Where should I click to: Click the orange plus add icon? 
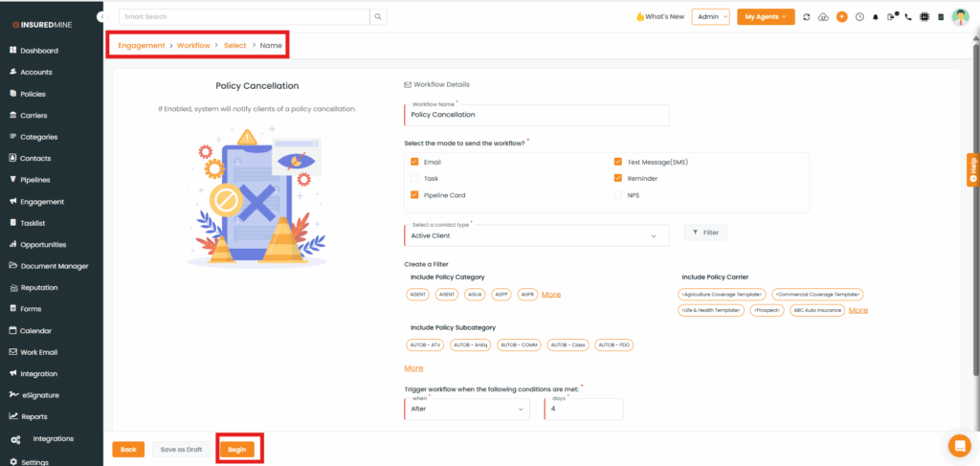click(841, 16)
